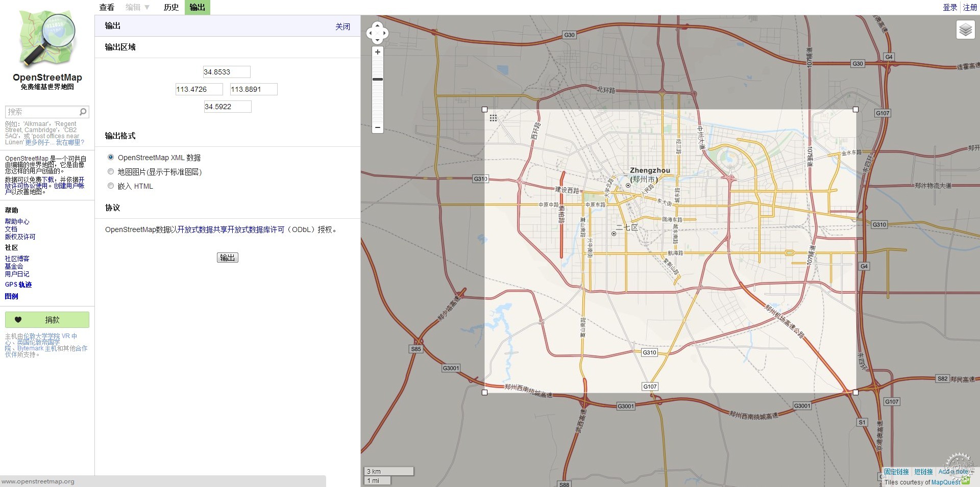Zoom out with the minus button
Screen dimensions: 980x487
click(x=378, y=127)
